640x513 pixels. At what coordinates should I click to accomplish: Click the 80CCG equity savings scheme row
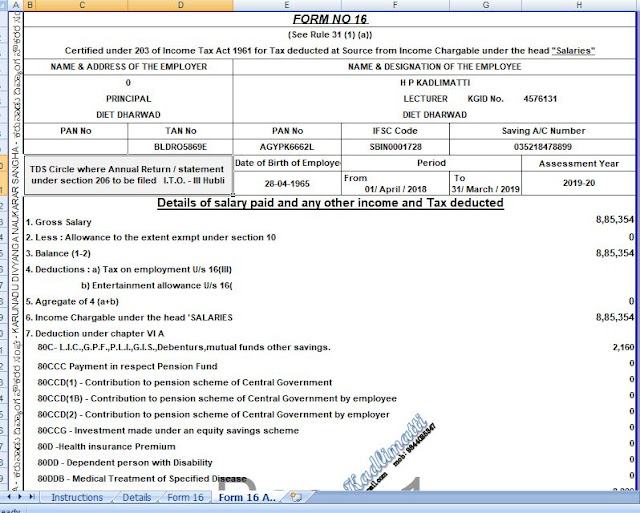point(168,431)
